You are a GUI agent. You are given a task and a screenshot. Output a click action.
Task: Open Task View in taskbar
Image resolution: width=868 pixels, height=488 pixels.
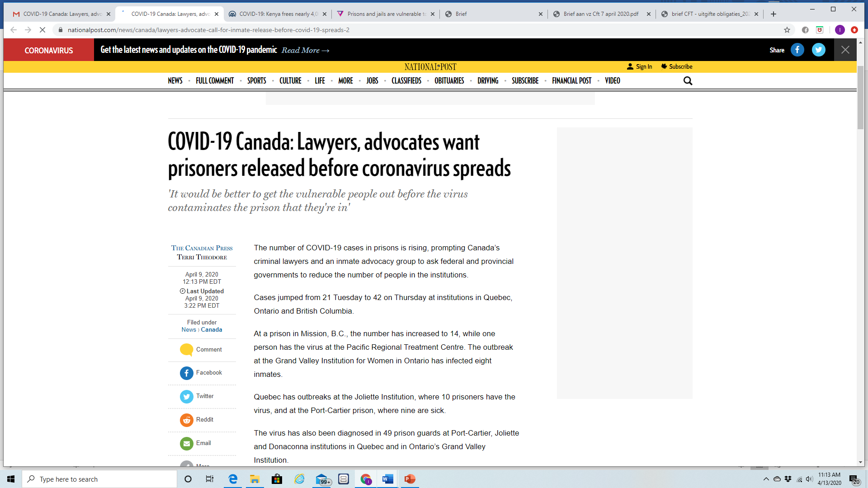pos(210,479)
